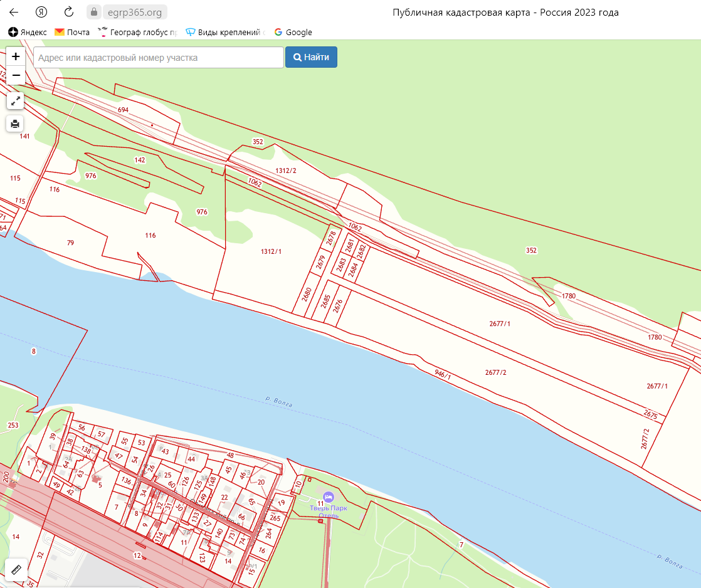
Task: Select parcel labeled 1312/1
Action: pos(271,251)
